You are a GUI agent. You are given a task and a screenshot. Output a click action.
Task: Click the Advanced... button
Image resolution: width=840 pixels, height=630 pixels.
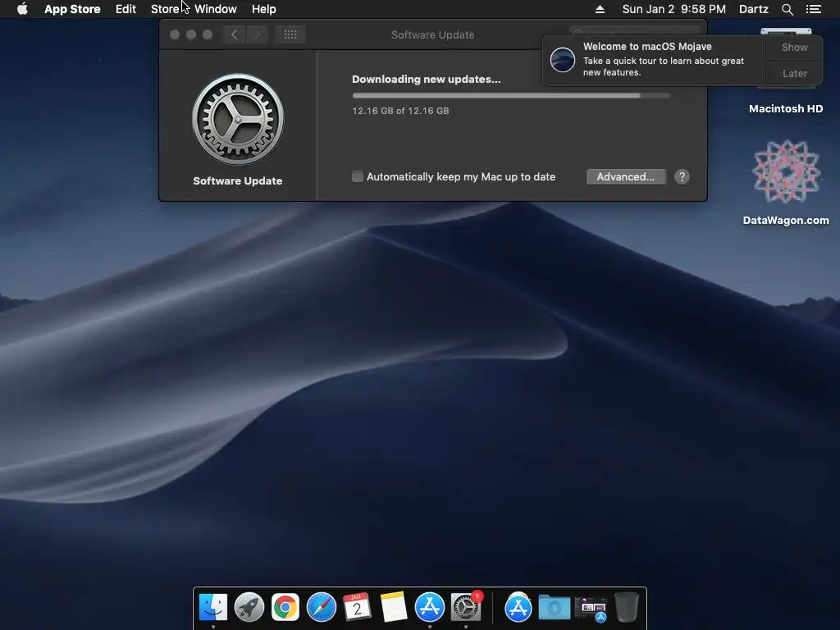coord(626,177)
